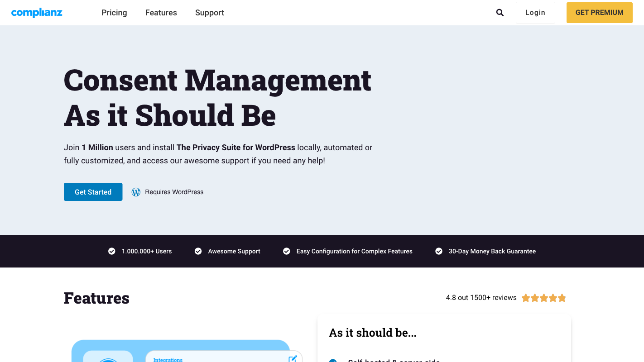Open the Pricing menu item
The height and width of the screenshot is (362, 644).
(114, 13)
